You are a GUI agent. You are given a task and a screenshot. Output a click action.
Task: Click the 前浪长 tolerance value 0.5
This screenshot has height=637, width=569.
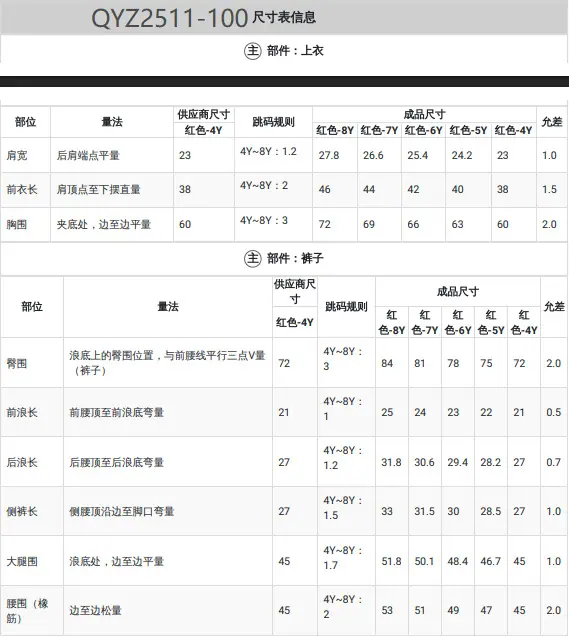(554, 413)
